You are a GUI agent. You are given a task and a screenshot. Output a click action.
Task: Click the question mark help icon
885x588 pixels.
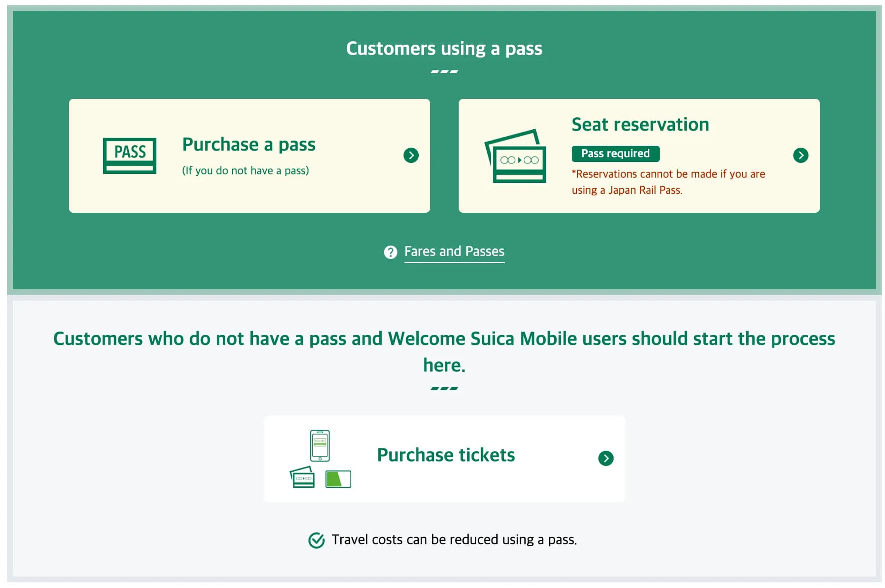click(x=390, y=252)
